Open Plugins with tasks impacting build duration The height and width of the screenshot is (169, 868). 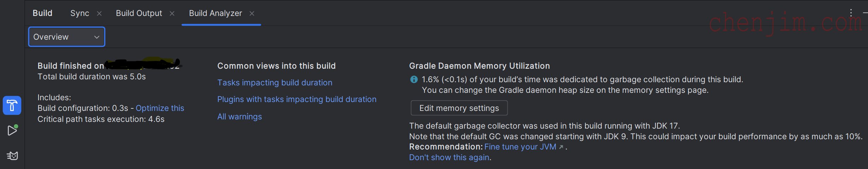[297, 99]
